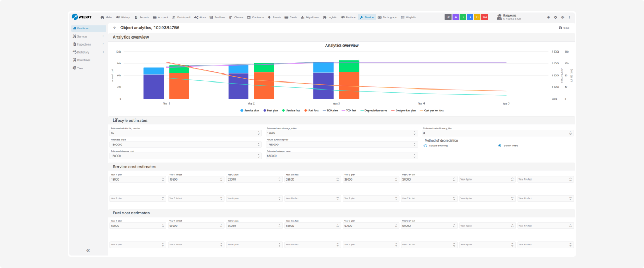Viewport: 644px width, 268px height.
Task: Click the back arrow beside Object analytics
Action: click(115, 27)
